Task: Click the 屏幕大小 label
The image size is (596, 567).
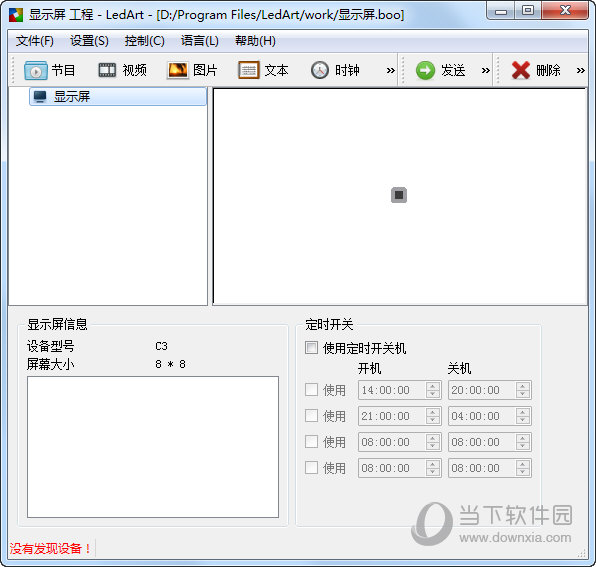Action: pyautogui.click(x=51, y=364)
